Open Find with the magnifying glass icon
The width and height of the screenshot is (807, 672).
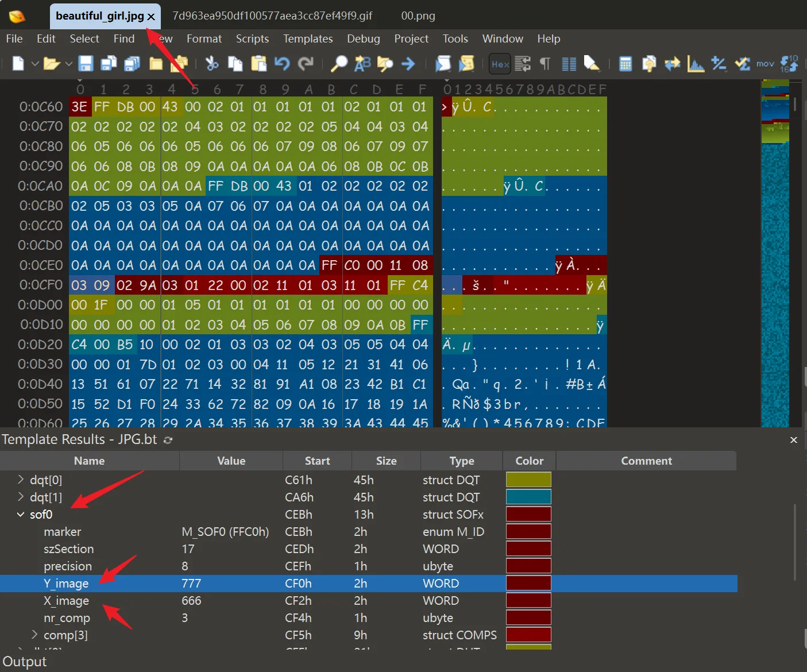pos(339,63)
